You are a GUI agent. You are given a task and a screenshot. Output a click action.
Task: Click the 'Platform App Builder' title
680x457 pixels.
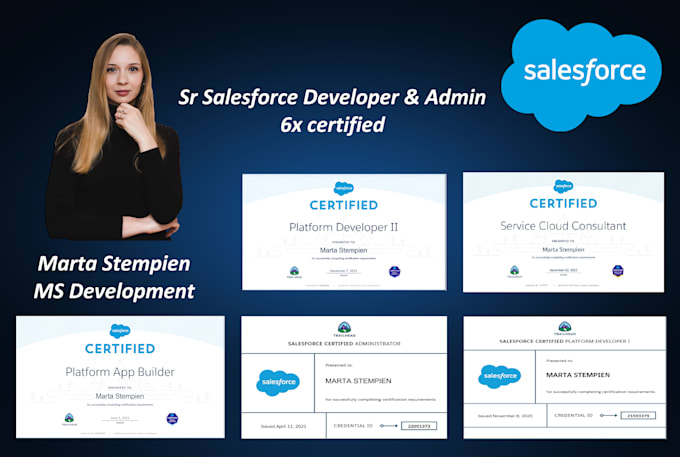click(x=120, y=372)
